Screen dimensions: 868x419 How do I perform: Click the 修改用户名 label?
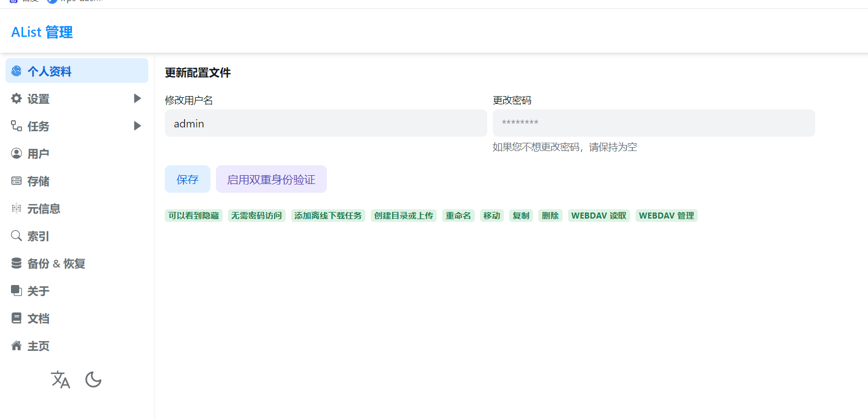(x=189, y=100)
